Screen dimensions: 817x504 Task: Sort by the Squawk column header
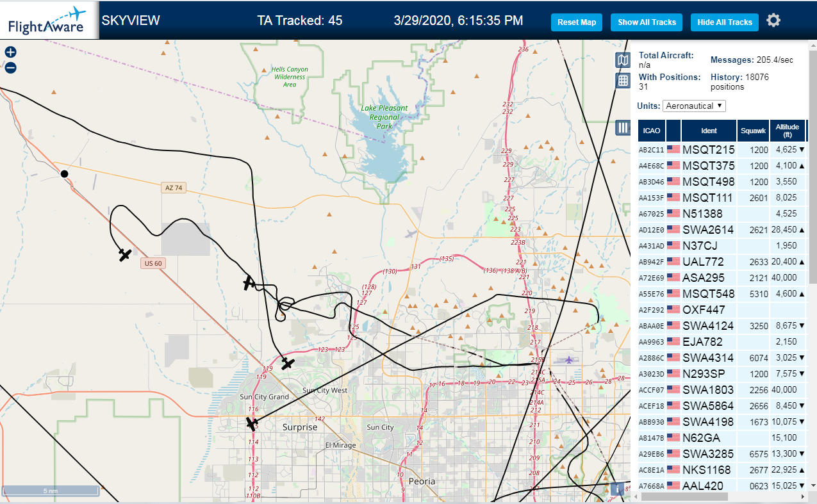click(x=753, y=131)
